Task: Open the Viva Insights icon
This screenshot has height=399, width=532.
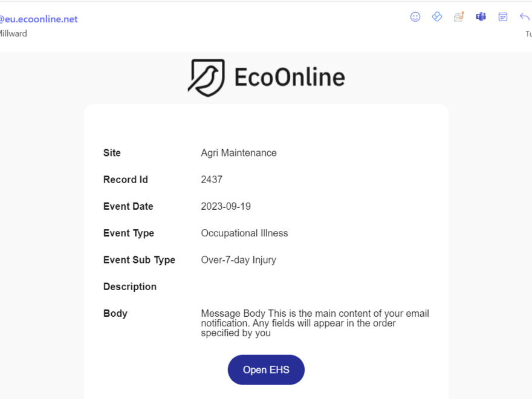Action: click(x=437, y=17)
